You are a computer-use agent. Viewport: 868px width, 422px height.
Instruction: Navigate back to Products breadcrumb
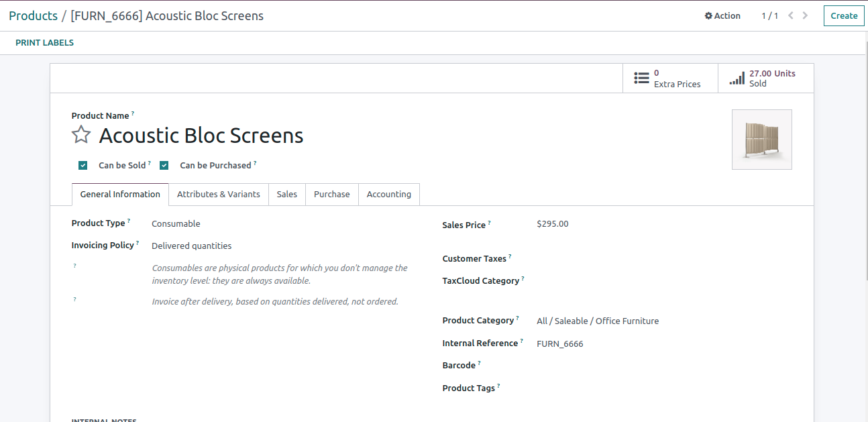point(33,16)
